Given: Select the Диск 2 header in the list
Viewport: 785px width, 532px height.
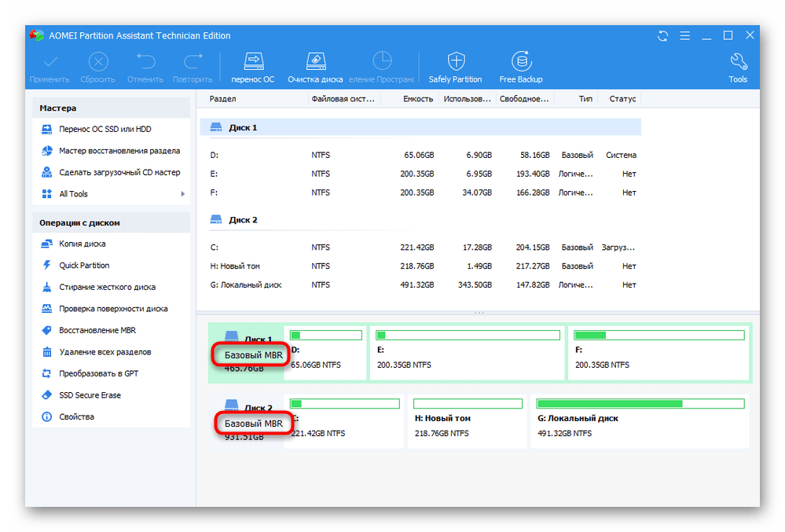Looking at the screenshot, I should [242, 221].
